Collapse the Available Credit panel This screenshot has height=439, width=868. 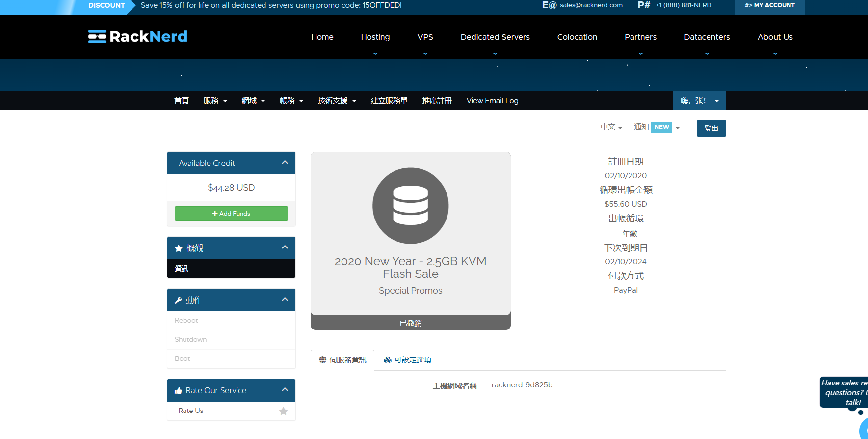tap(285, 163)
